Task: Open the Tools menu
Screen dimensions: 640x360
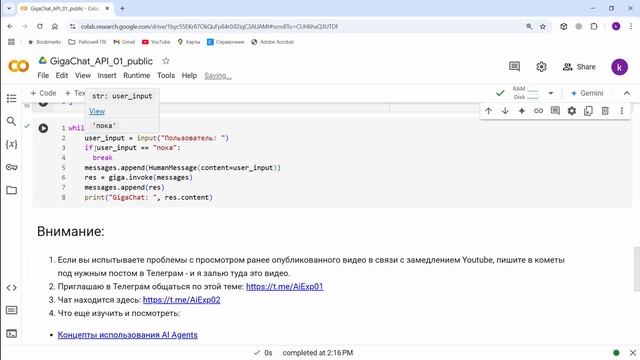Action: point(166,76)
